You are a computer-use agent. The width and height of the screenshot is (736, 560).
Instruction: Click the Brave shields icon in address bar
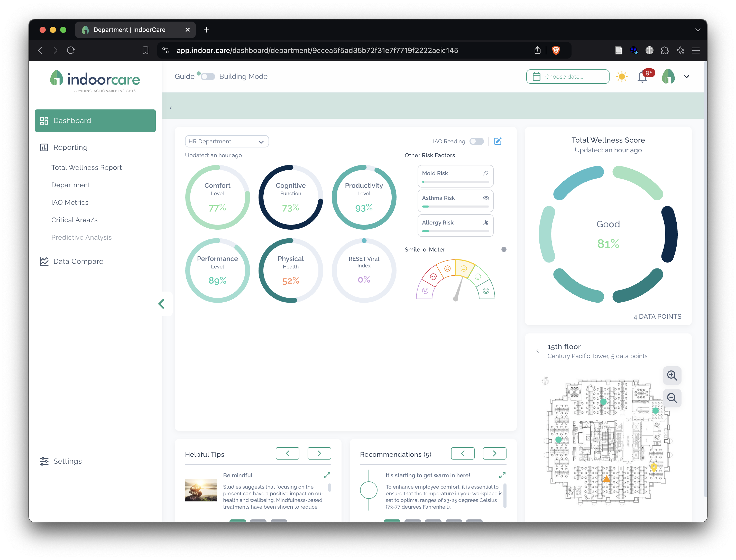tap(556, 50)
